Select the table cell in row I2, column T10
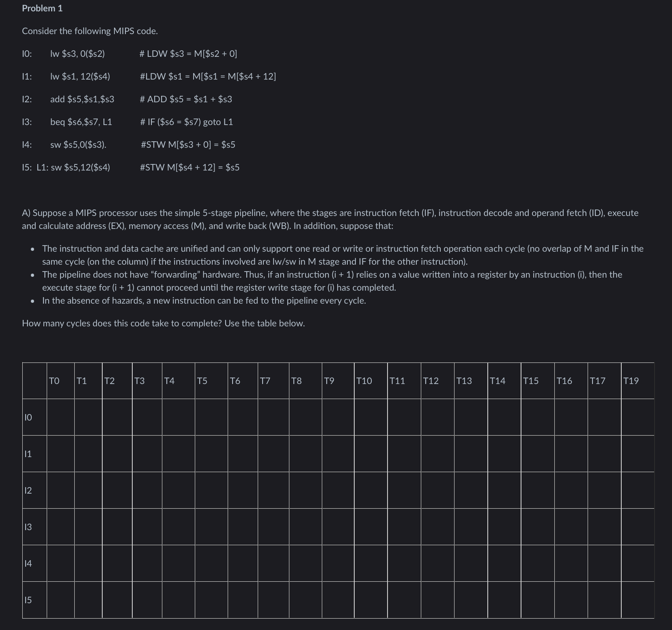This screenshot has height=630, width=672. pos(371,490)
